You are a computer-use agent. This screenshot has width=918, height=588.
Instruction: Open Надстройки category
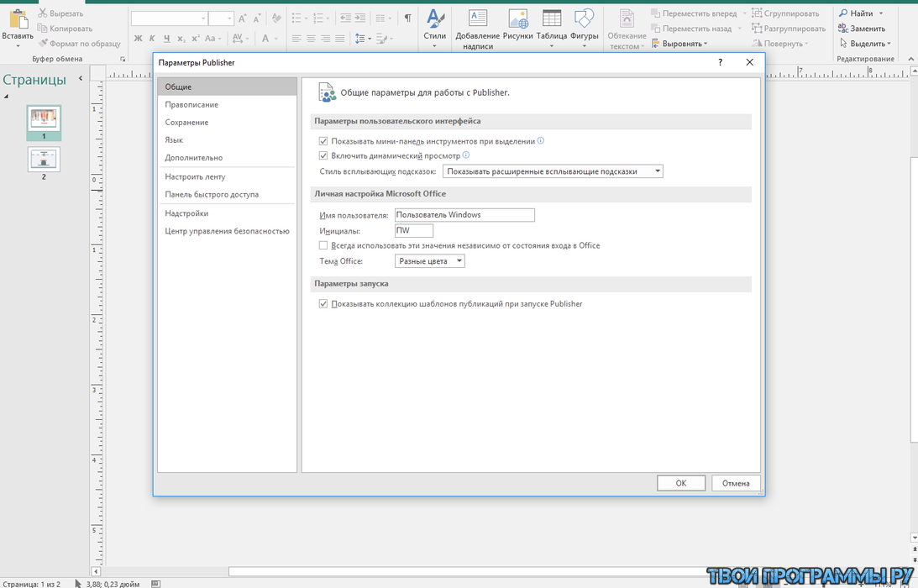(x=227, y=213)
